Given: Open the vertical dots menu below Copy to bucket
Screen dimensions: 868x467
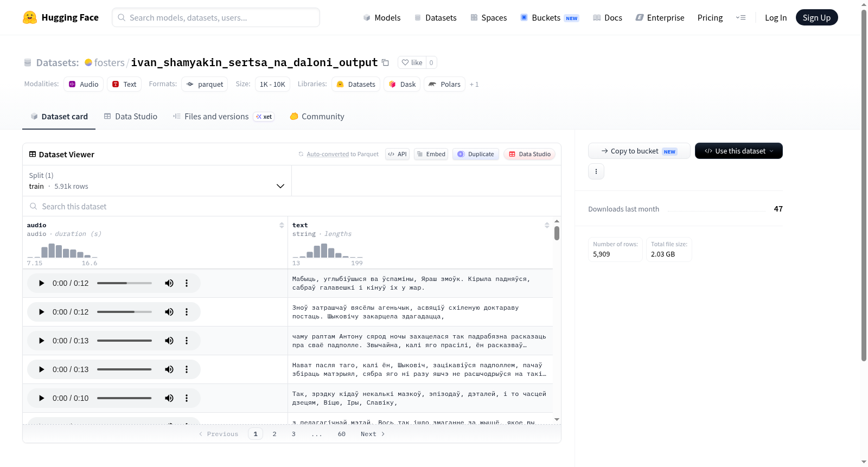Looking at the screenshot, I should click(596, 171).
